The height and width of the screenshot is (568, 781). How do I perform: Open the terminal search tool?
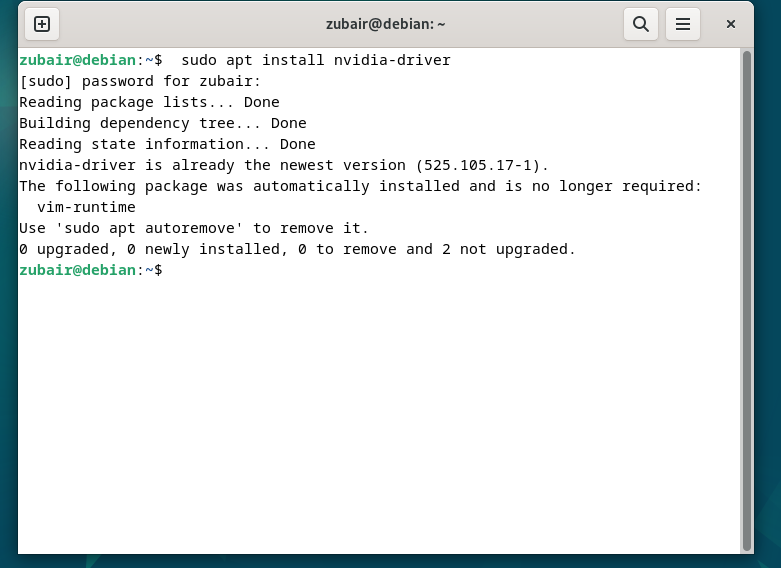641,24
